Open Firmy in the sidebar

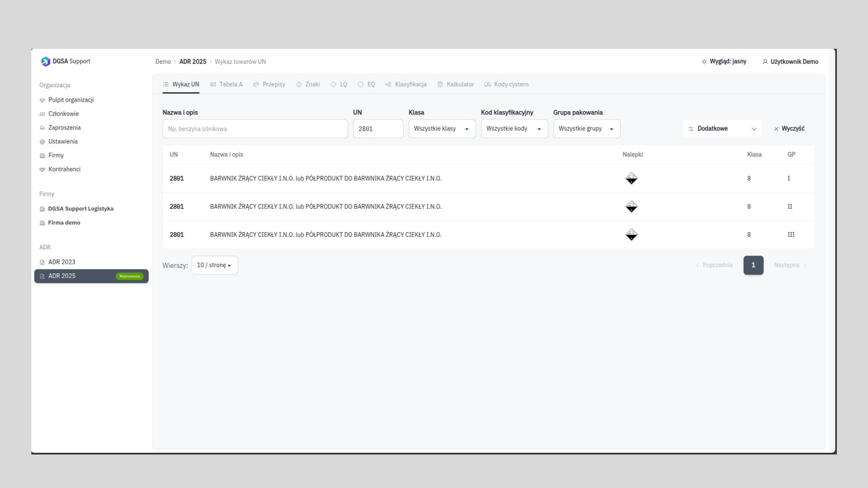(91, 155)
